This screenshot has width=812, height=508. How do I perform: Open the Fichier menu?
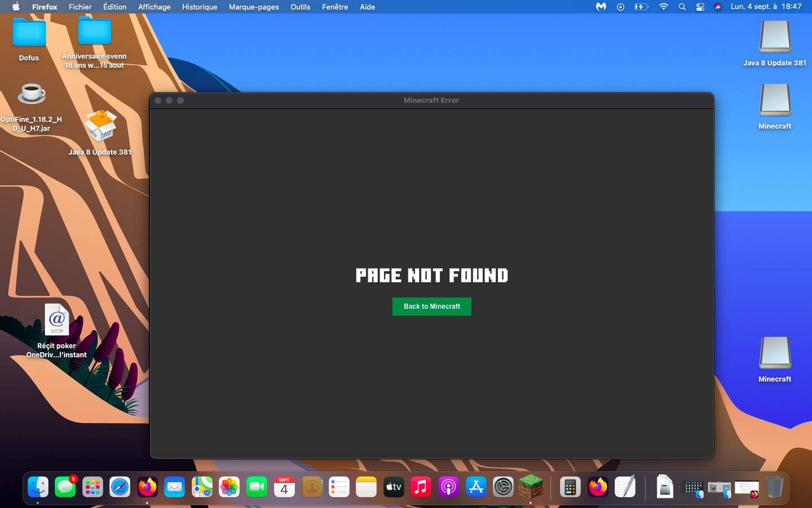pos(80,7)
